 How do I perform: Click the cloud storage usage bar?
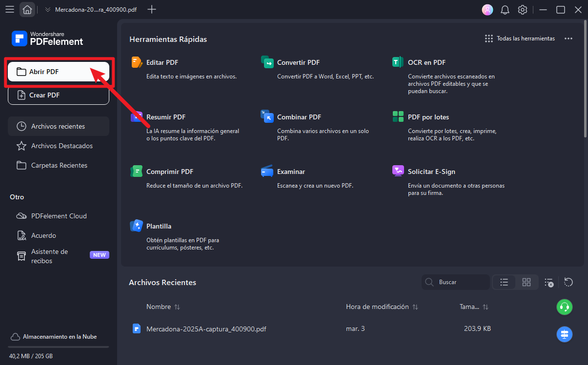click(59, 347)
